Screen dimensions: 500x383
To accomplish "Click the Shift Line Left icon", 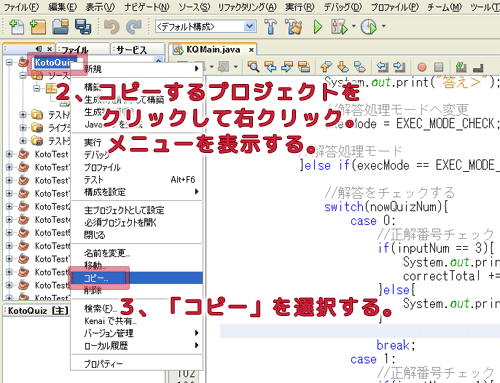I will (382, 67).
